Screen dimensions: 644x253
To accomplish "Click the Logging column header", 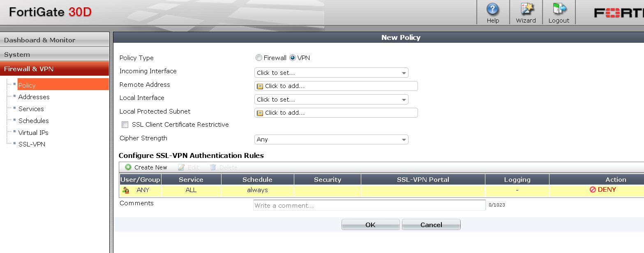I will tap(517, 179).
